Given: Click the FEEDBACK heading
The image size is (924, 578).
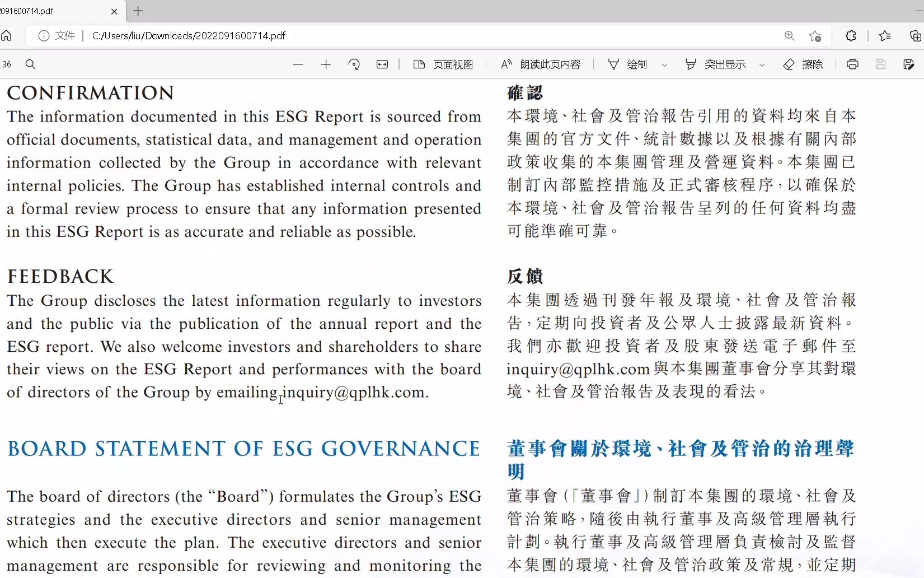Looking at the screenshot, I should coord(60,277).
